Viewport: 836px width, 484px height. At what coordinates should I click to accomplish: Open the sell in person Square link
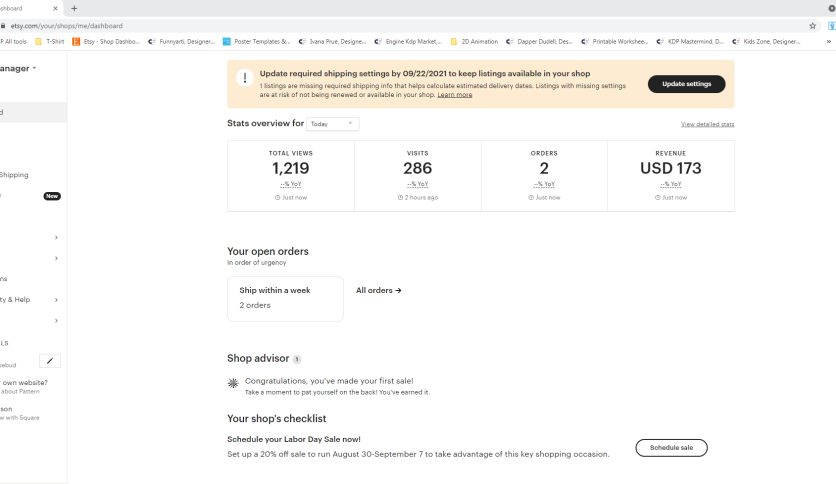click(20, 413)
